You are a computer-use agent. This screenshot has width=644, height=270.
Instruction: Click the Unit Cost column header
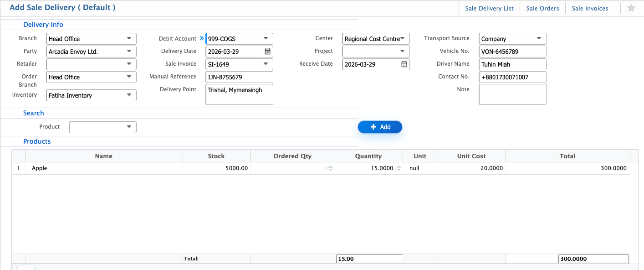coord(471,156)
